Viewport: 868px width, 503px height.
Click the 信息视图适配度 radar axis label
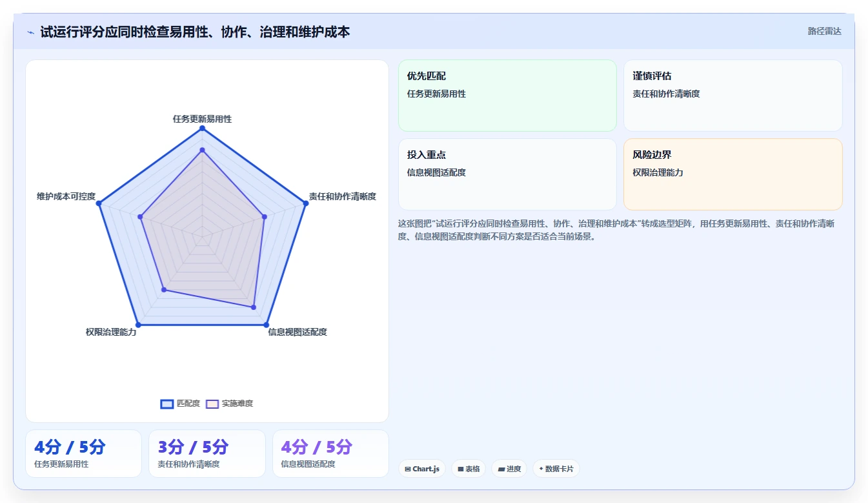click(x=298, y=332)
